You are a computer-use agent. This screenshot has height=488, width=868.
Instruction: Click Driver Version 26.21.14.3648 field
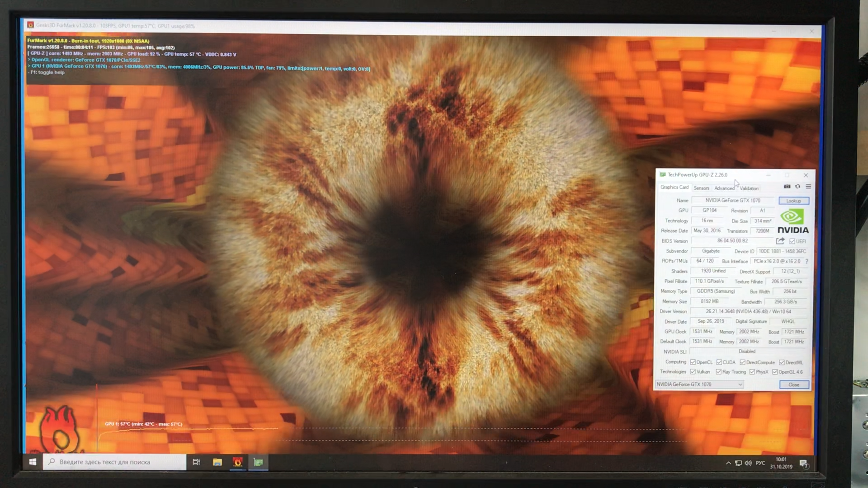coord(749,311)
